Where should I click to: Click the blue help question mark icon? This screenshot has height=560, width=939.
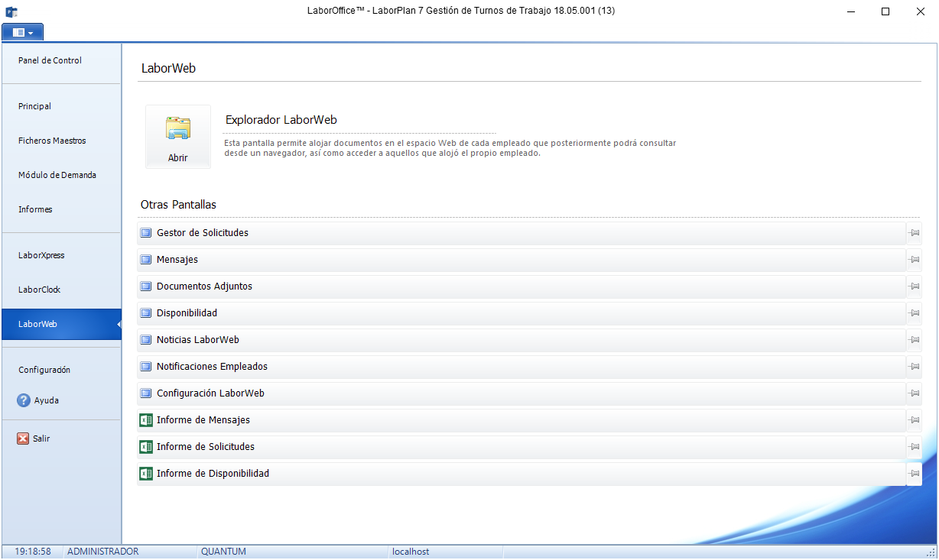pos(24,400)
